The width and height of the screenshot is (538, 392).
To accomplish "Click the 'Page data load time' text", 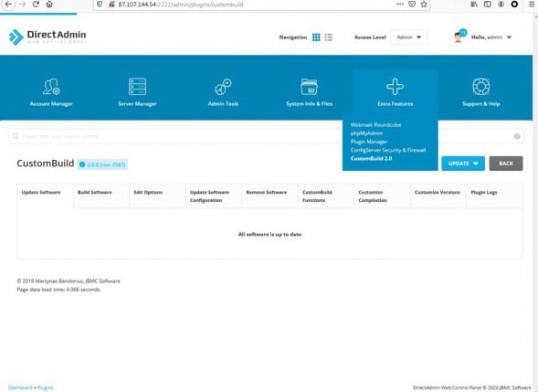I will (58, 290).
